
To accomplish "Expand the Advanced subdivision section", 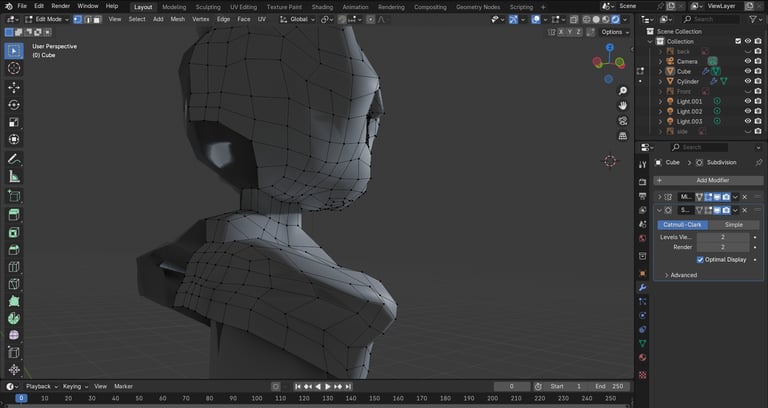I will (x=683, y=275).
